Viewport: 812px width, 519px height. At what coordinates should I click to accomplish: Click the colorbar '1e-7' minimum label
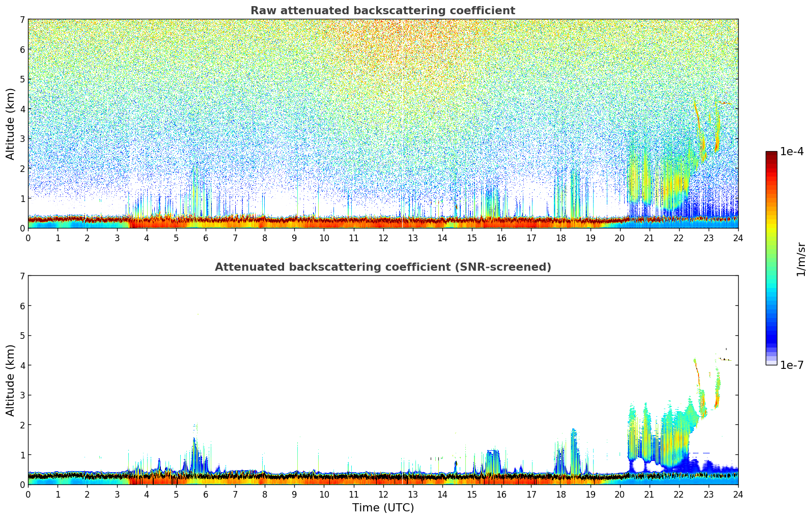pyautogui.click(x=791, y=365)
